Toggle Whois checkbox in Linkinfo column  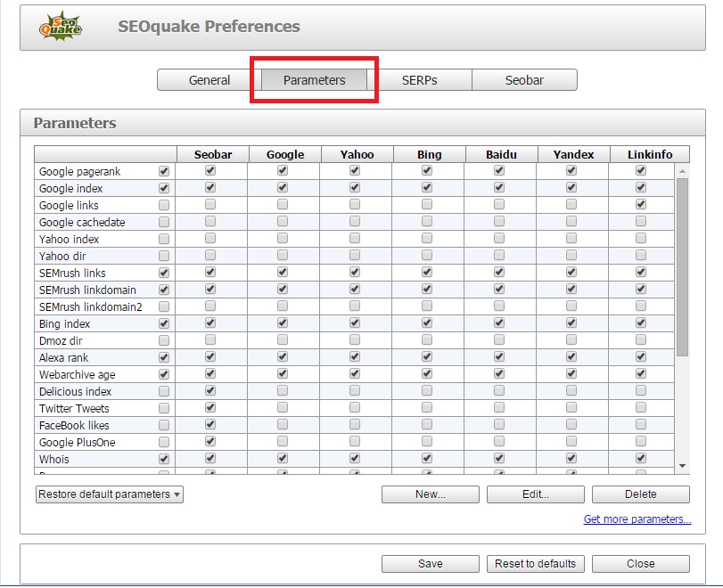pyautogui.click(x=640, y=459)
